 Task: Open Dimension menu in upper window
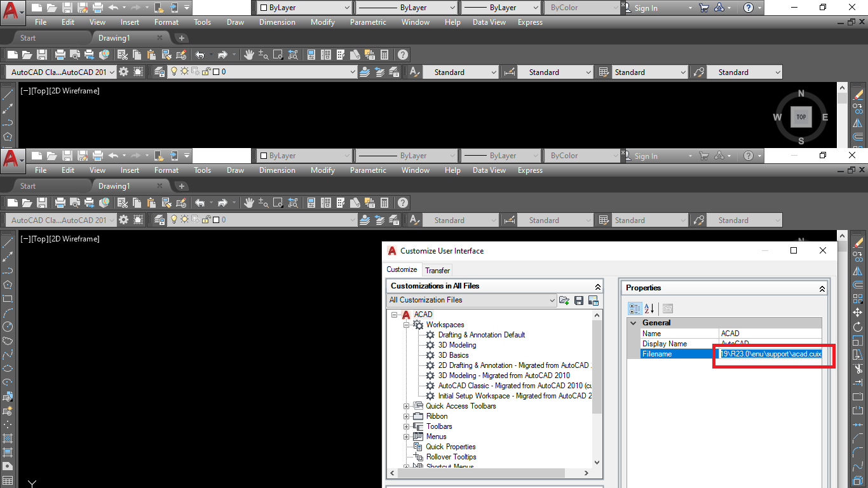[x=277, y=22]
